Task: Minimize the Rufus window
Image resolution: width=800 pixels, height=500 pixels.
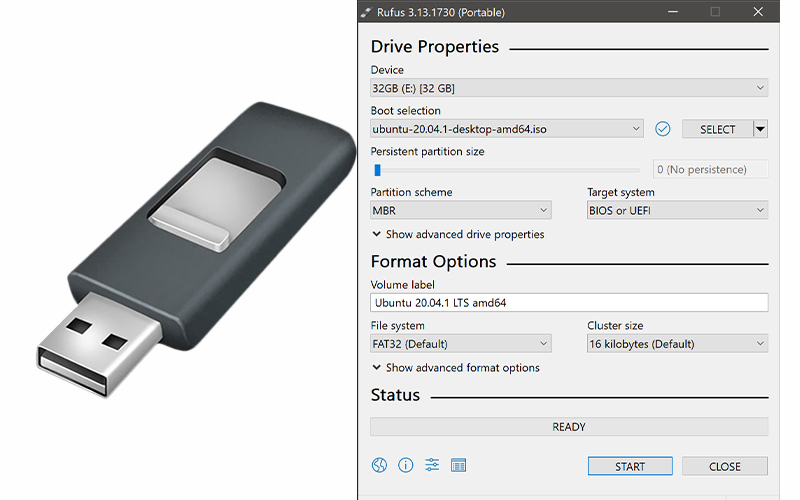Action: point(673,12)
